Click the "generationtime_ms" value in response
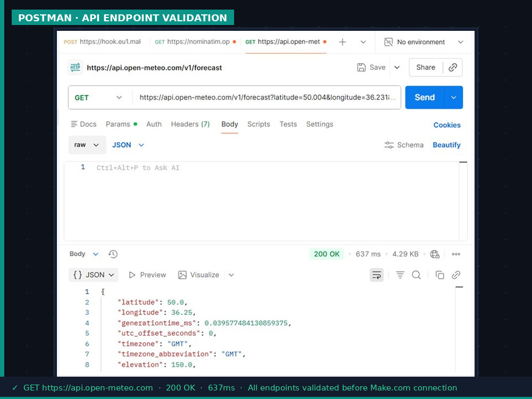Viewport: 532px width, 399px height. (x=246, y=323)
